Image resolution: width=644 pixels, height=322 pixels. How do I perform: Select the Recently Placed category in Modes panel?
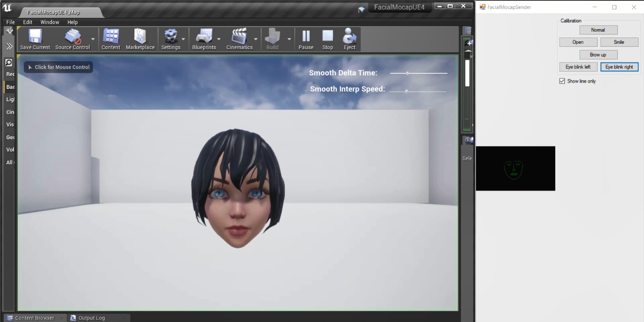(9, 74)
